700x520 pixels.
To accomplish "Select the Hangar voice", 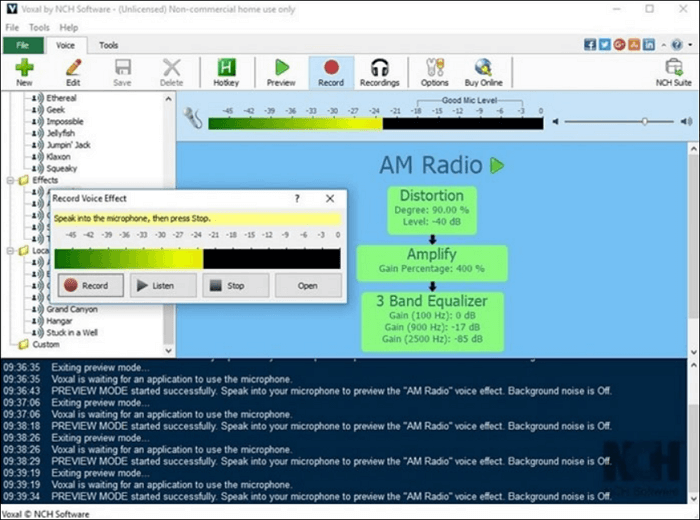I will point(59,321).
